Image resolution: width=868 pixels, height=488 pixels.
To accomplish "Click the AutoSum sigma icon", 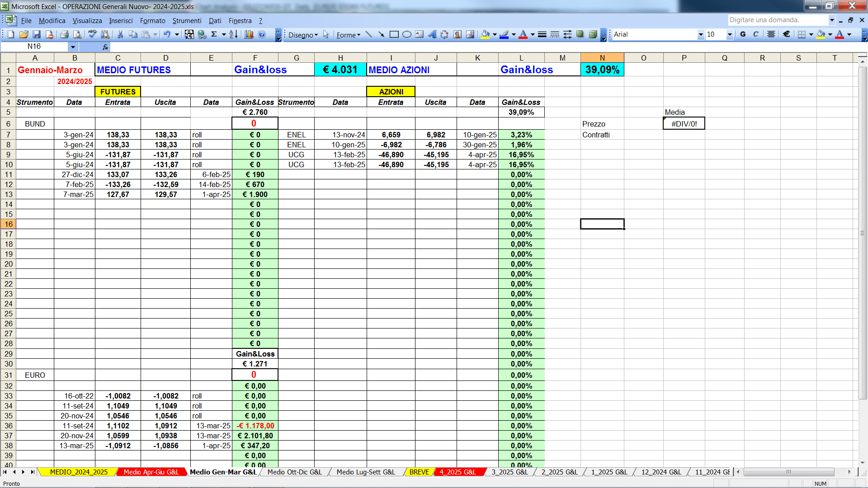I will 214,34.
